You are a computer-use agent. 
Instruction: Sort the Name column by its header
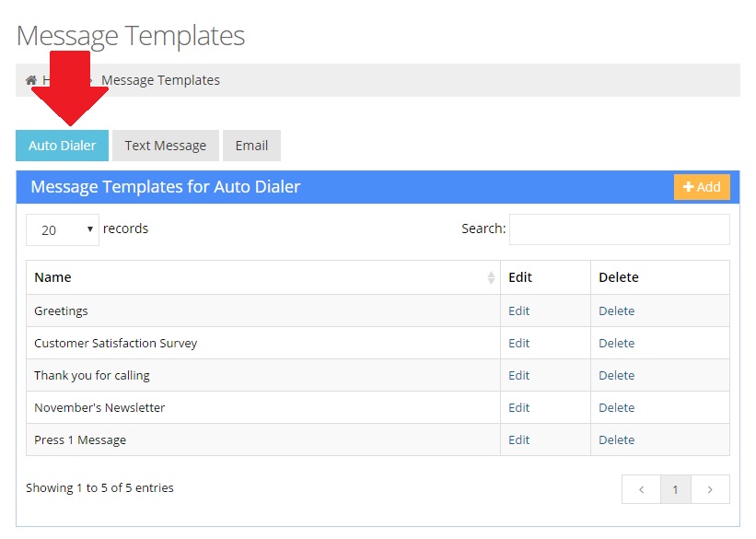[x=52, y=277]
